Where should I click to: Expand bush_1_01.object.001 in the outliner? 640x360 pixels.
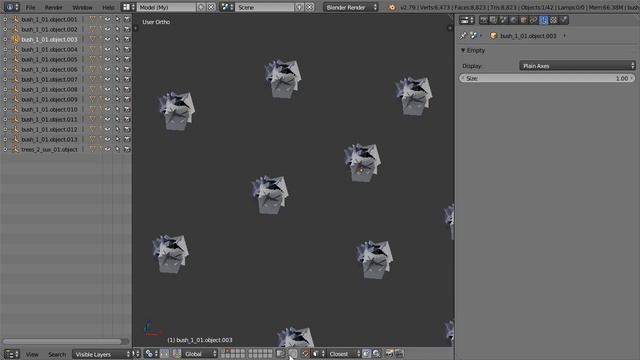coord(5,19)
